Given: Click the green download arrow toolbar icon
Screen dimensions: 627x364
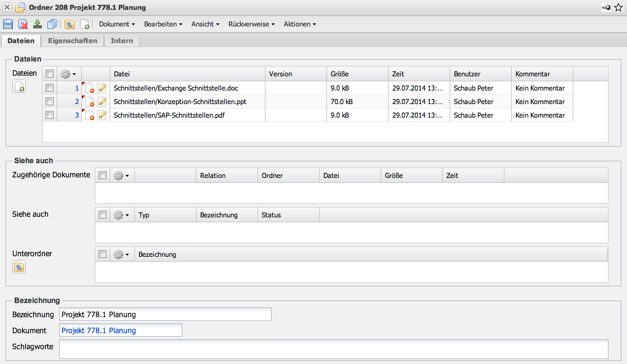Looking at the screenshot, I should point(38,24).
